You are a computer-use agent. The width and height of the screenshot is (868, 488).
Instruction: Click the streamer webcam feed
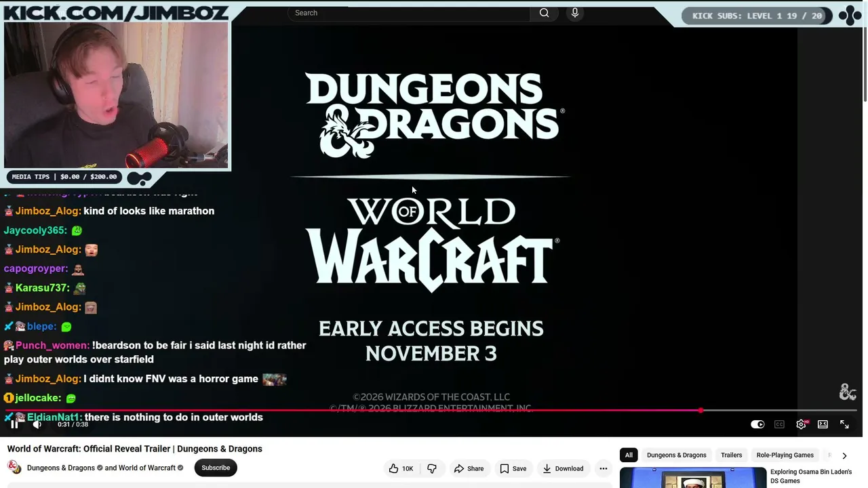(x=116, y=95)
